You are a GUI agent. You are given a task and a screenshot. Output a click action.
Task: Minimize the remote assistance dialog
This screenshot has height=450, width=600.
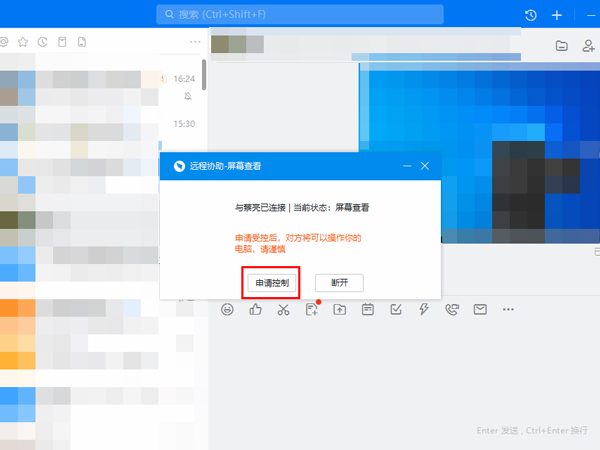pyautogui.click(x=407, y=166)
